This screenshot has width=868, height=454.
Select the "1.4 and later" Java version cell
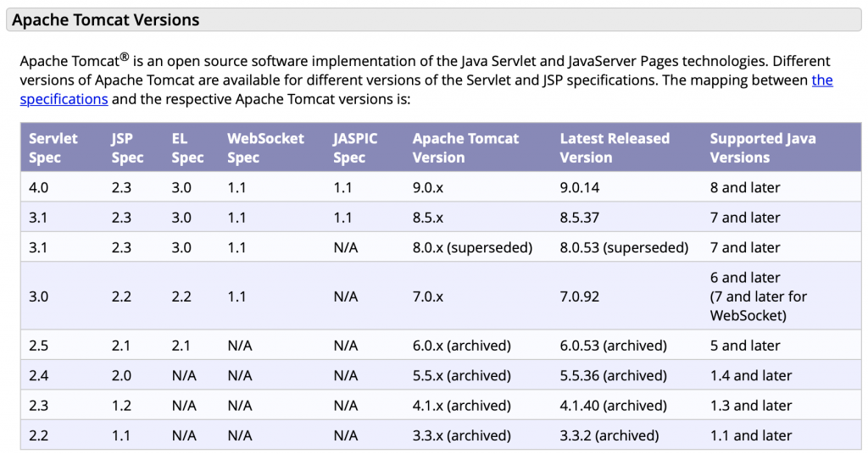click(751, 376)
